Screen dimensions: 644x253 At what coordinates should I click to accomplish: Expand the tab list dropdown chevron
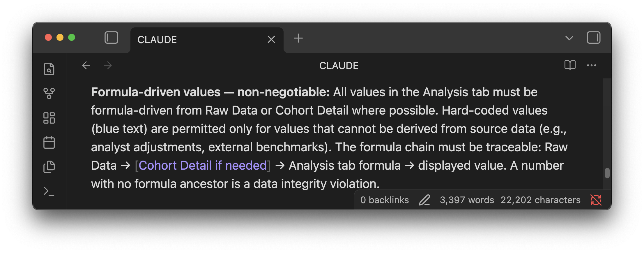point(569,38)
